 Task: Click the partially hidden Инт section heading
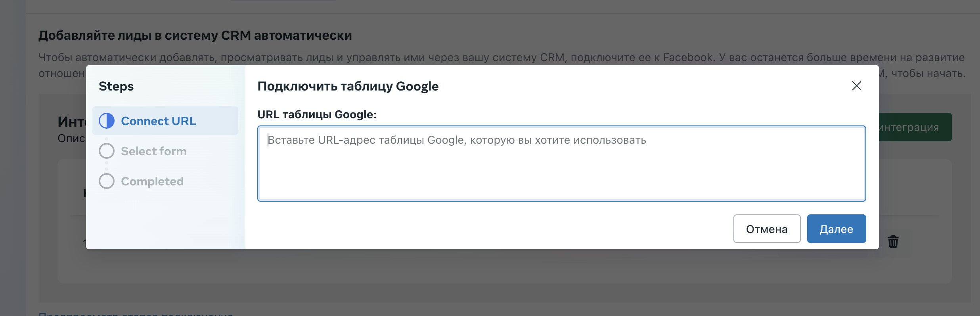pyautogui.click(x=71, y=121)
